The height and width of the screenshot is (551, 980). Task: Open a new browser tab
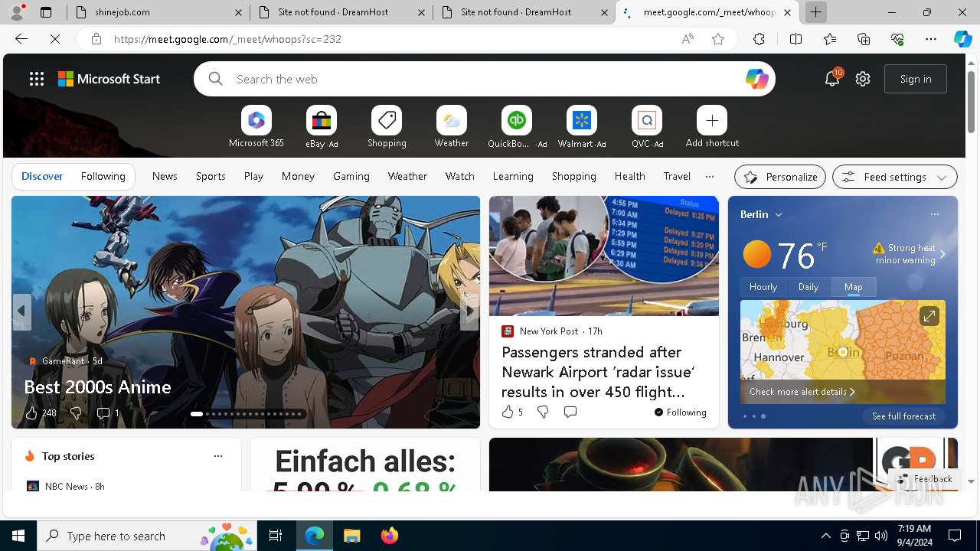pyautogui.click(x=816, y=12)
